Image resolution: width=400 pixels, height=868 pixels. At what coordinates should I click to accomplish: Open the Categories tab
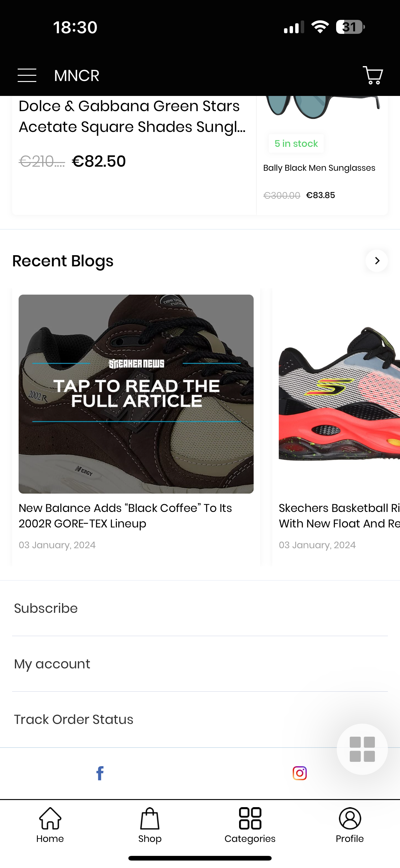tap(250, 825)
